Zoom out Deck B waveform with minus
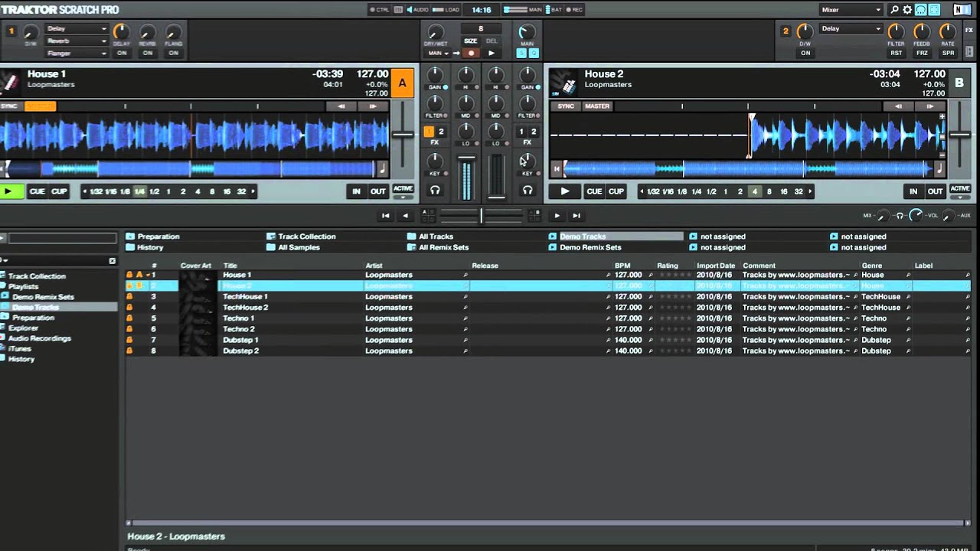This screenshot has width=980, height=551. (x=942, y=155)
